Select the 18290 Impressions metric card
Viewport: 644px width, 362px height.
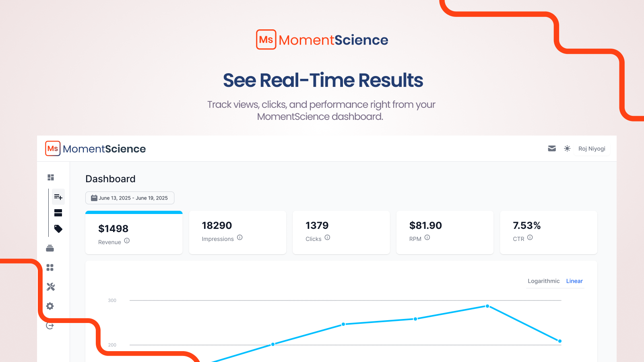pyautogui.click(x=237, y=232)
